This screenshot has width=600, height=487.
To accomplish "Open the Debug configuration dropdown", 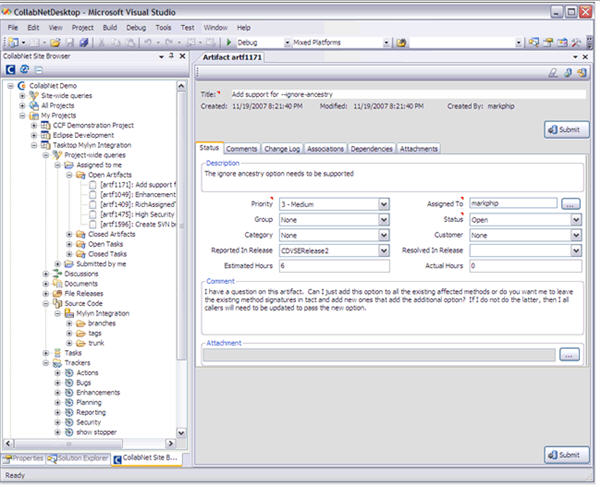I will point(287,43).
